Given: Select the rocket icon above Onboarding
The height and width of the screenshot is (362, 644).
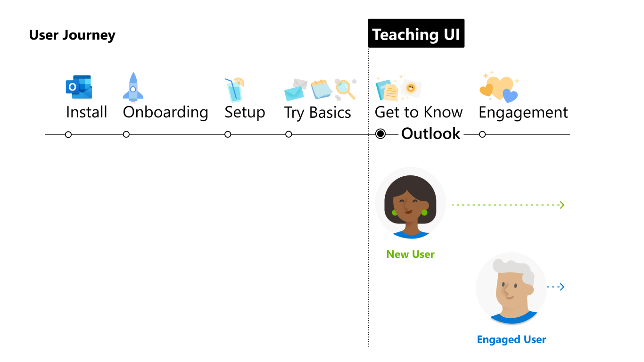Looking at the screenshot, I should pos(133,87).
